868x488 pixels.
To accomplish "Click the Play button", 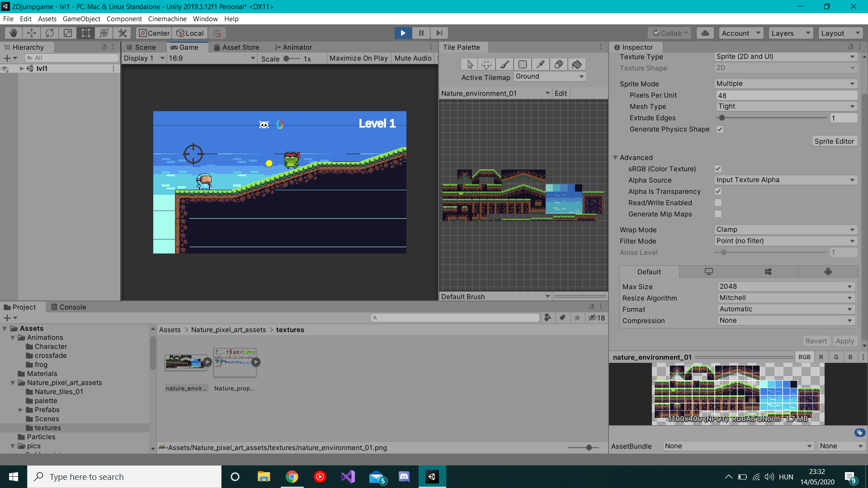I will click(403, 33).
